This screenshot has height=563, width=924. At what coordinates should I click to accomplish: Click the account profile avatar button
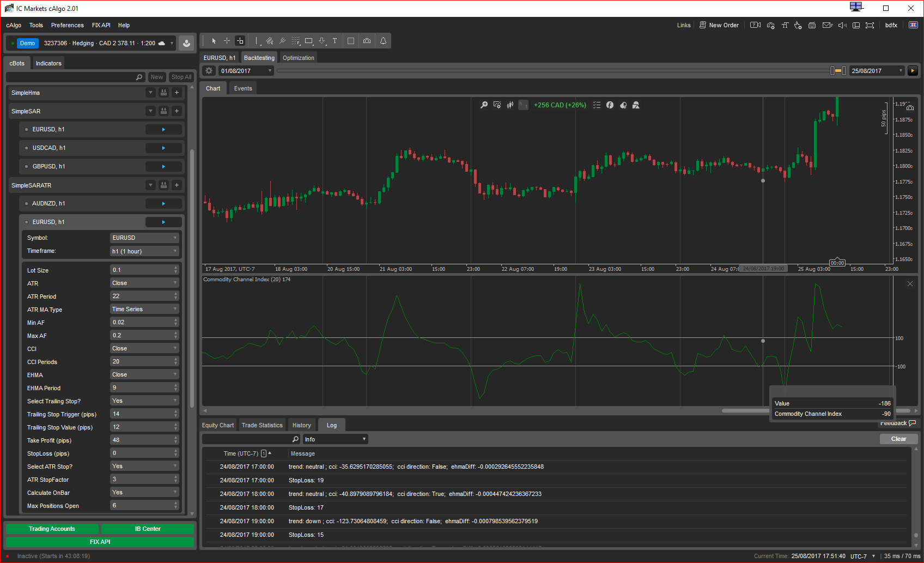coord(186,43)
